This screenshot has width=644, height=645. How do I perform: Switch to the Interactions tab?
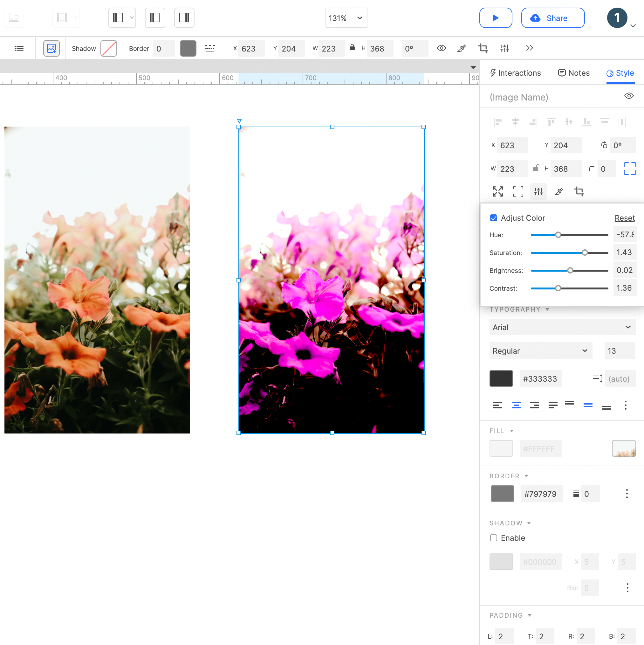pyautogui.click(x=516, y=73)
